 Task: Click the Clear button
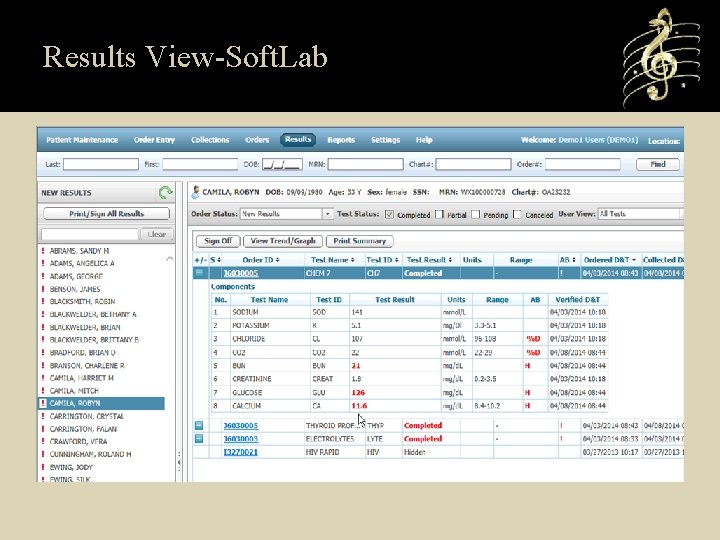pos(157,234)
